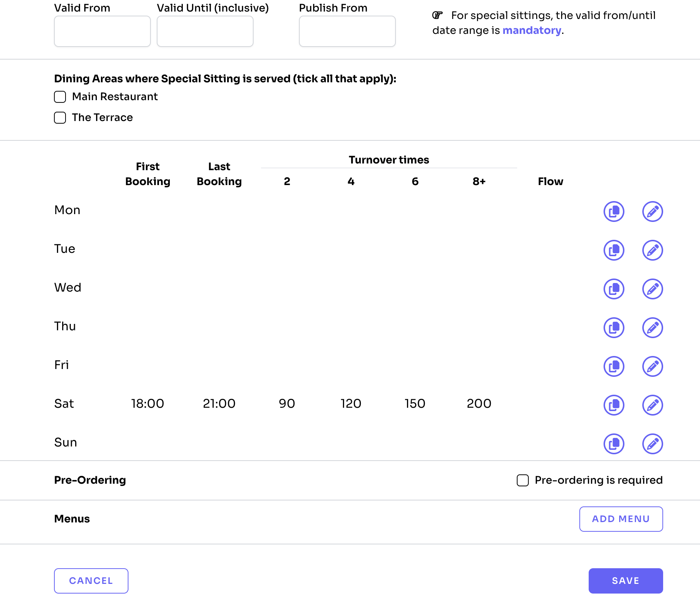The height and width of the screenshot is (601, 700).
Task: Save the special sitting form
Action: [626, 581]
